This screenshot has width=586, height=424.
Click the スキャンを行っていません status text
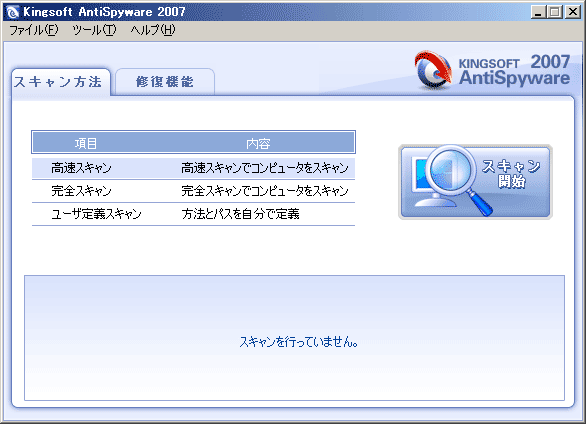(x=298, y=341)
